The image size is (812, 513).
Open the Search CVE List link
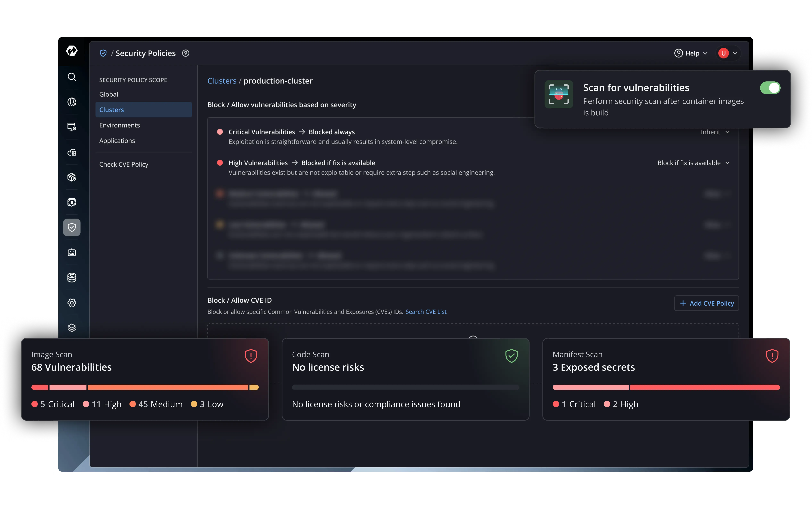click(x=426, y=312)
